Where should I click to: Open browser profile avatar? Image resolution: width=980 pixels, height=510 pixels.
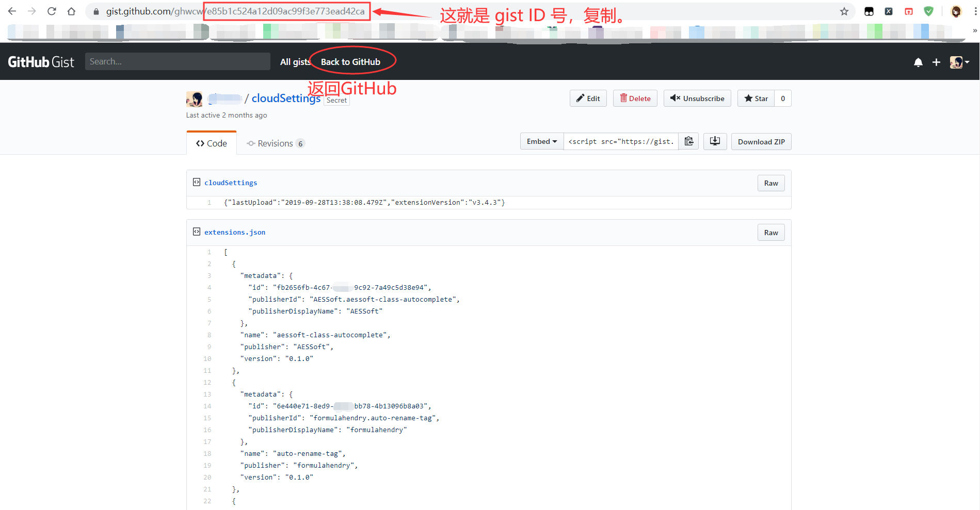click(956, 11)
